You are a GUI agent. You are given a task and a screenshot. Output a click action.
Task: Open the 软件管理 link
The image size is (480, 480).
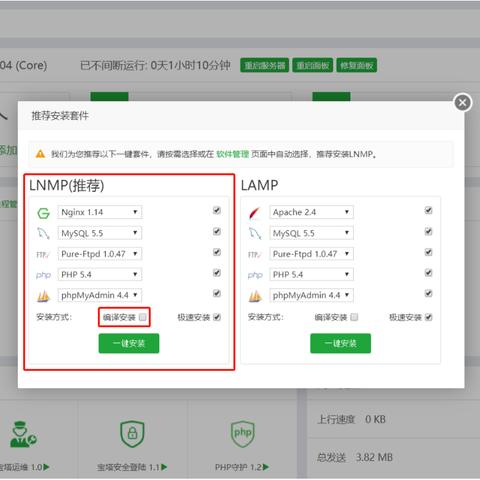232,154
